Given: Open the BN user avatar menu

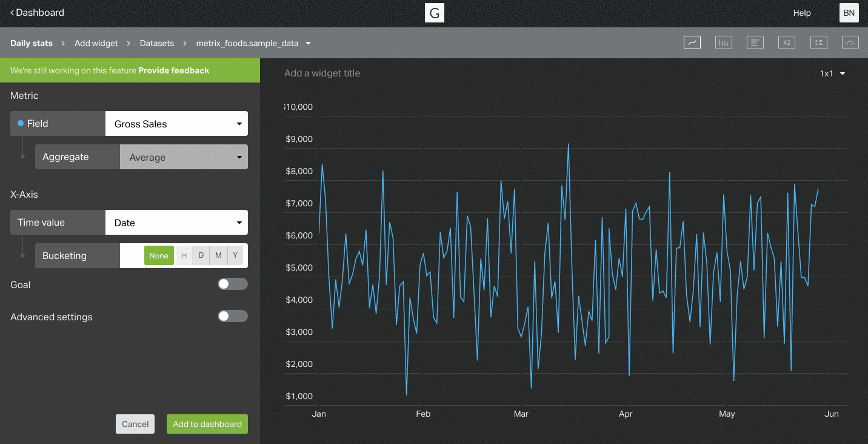Looking at the screenshot, I should point(849,13).
